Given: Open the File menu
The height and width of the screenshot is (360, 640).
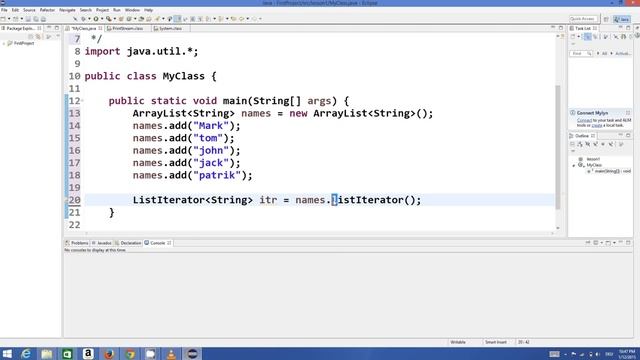Looking at the screenshot, I should [4, 10].
